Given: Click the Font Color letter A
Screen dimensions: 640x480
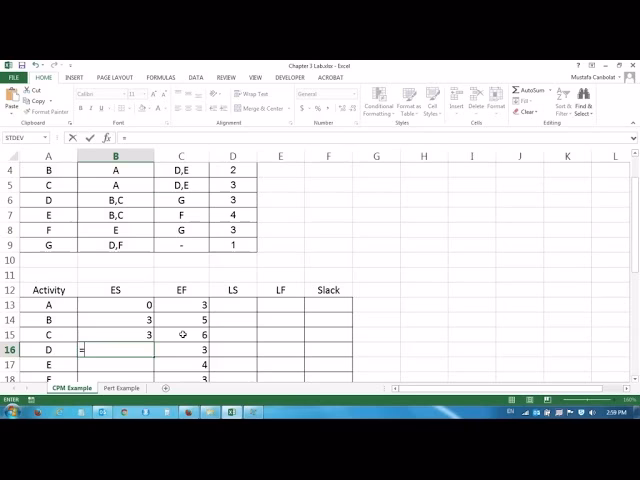Looking at the screenshot, I should 158,108.
